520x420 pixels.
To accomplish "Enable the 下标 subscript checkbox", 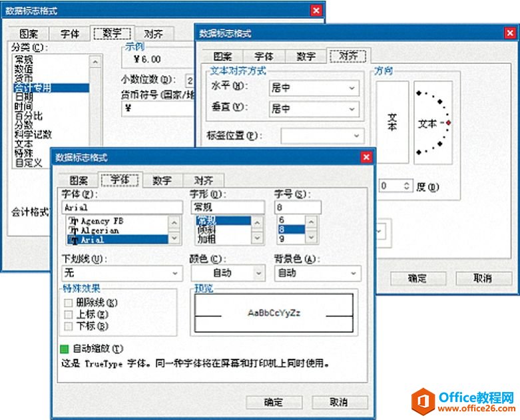I will click(69, 327).
